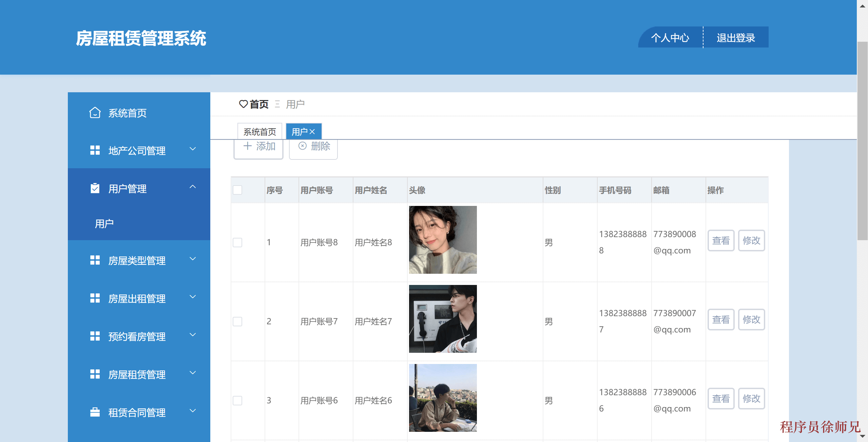Collapse the 用户管理 section
868x442 pixels.
pos(193,187)
